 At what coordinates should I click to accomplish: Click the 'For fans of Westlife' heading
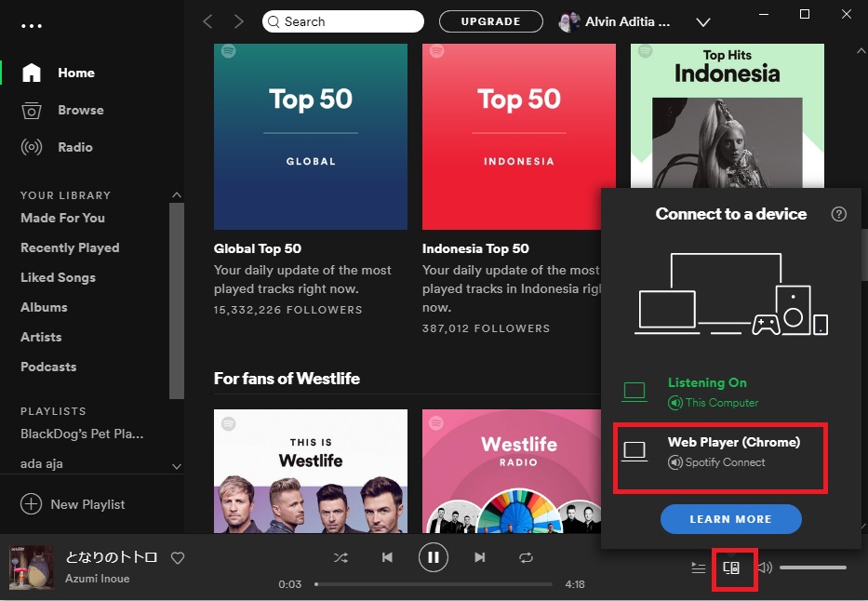(x=287, y=379)
